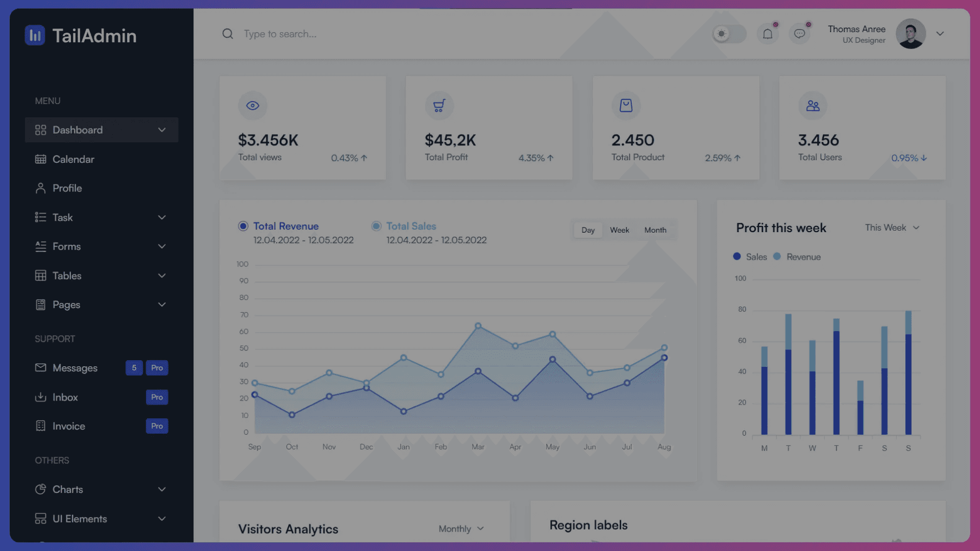
Task: Click the notification bell icon
Action: (x=767, y=34)
